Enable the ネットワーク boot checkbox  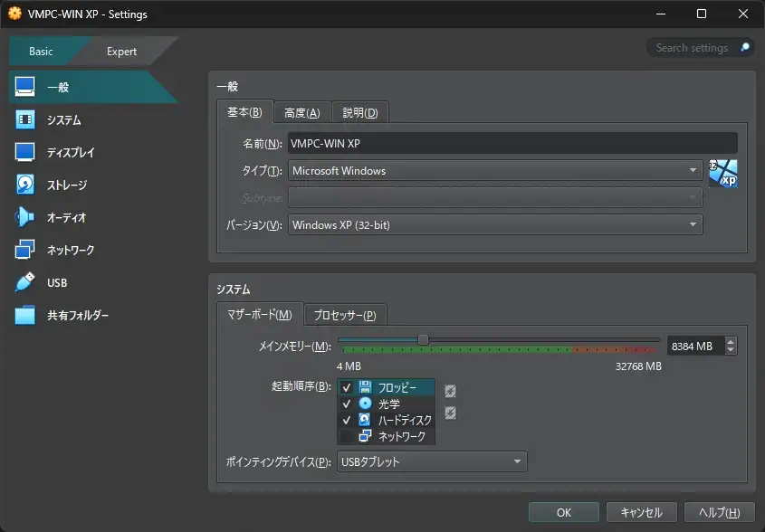(x=347, y=436)
